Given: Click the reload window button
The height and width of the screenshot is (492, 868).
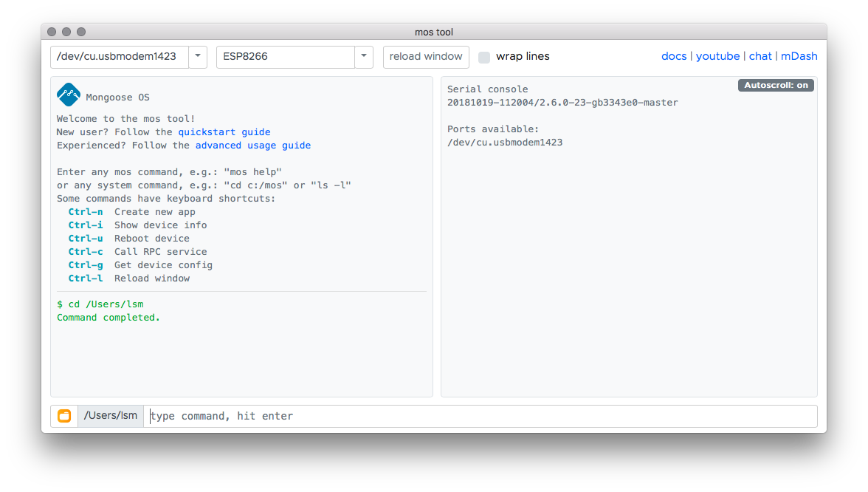Looking at the screenshot, I should [426, 56].
